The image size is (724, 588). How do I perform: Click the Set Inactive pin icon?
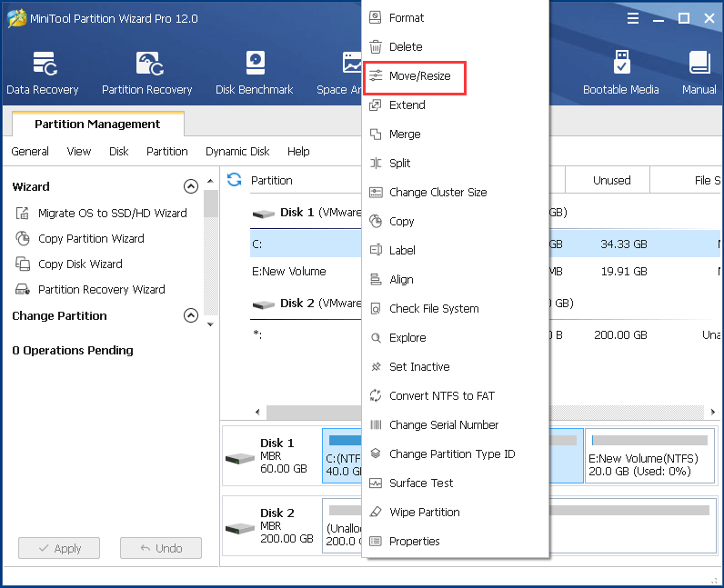click(x=376, y=366)
